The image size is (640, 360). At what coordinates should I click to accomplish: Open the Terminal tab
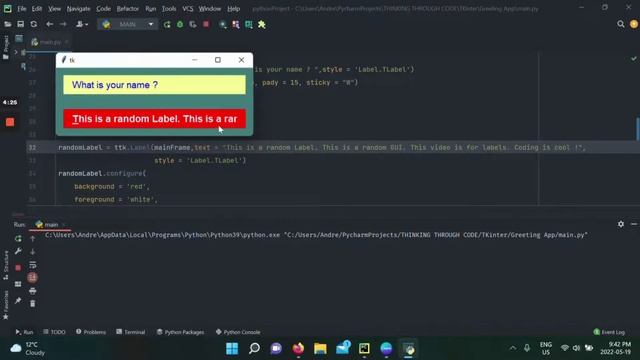[x=131, y=332]
